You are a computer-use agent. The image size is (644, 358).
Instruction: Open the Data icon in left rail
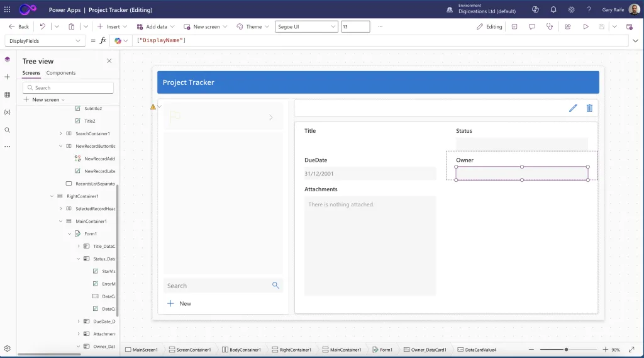pos(8,94)
